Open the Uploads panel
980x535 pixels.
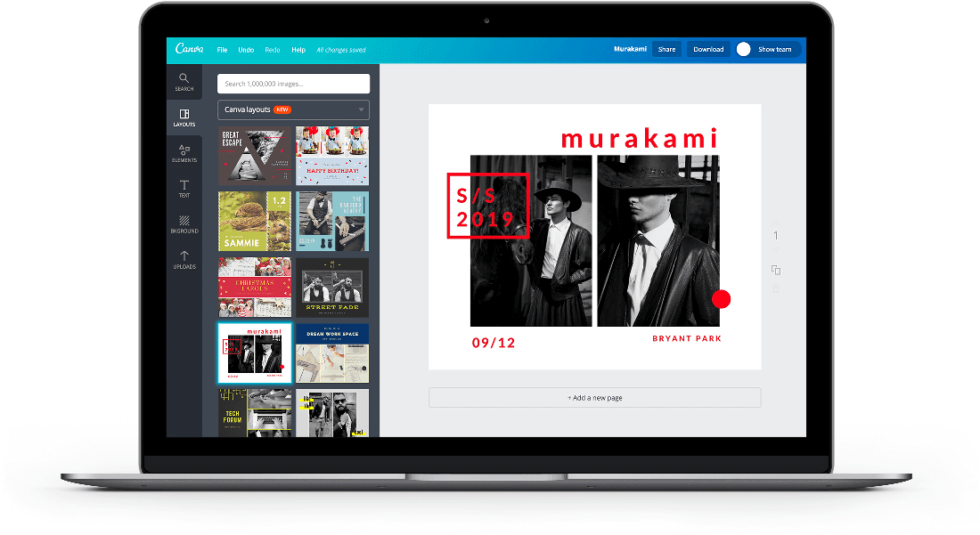coord(184,261)
